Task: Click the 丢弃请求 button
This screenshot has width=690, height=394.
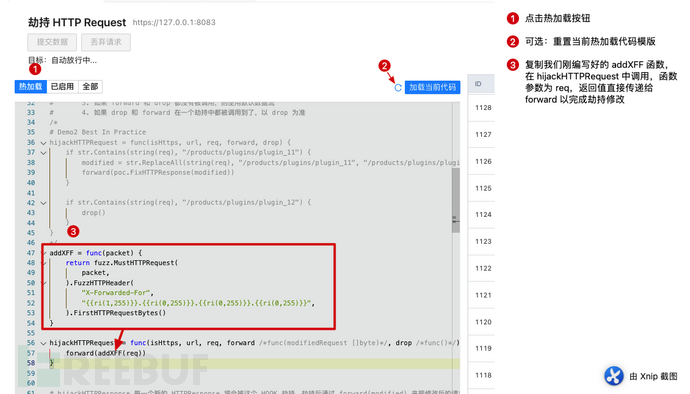Action: click(x=106, y=42)
